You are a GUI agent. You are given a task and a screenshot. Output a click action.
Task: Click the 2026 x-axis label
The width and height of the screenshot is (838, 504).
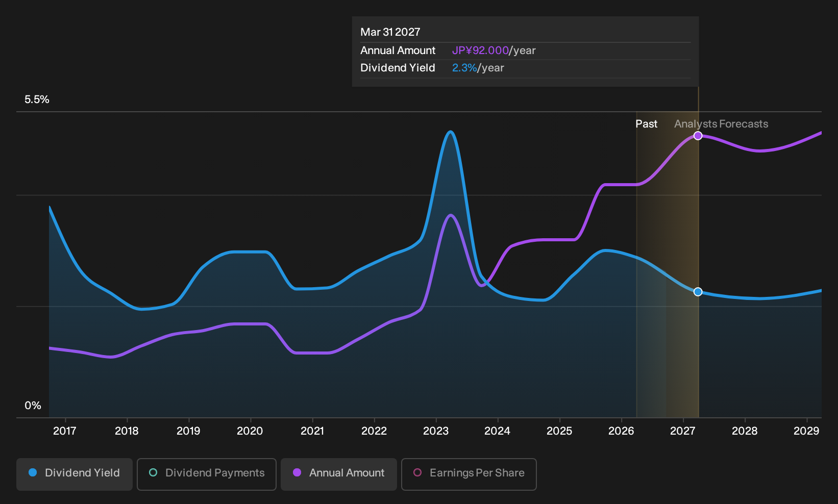[621, 431]
